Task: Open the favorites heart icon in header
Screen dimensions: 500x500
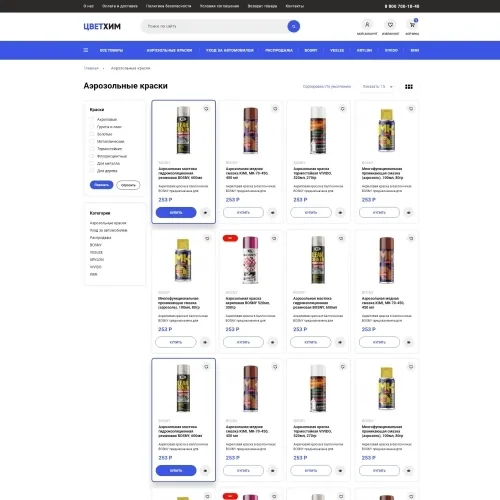Action: [390, 25]
